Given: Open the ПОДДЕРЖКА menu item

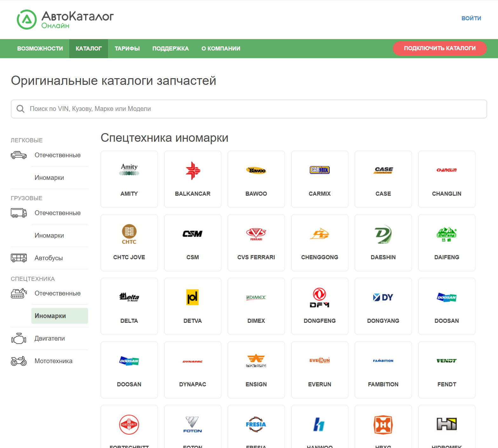Looking at the screenshot, I should pos(171,49).
